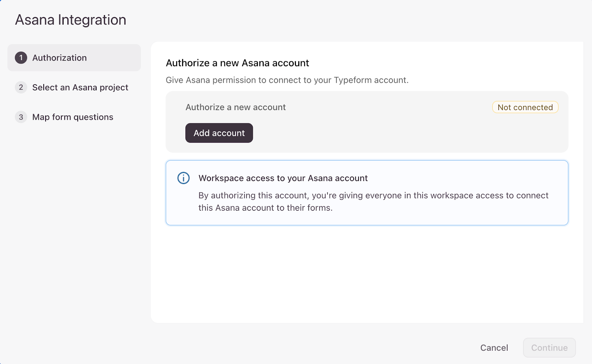Click the Asana Integration dialog title
The image size is (592, 364).
pos(71,20)
